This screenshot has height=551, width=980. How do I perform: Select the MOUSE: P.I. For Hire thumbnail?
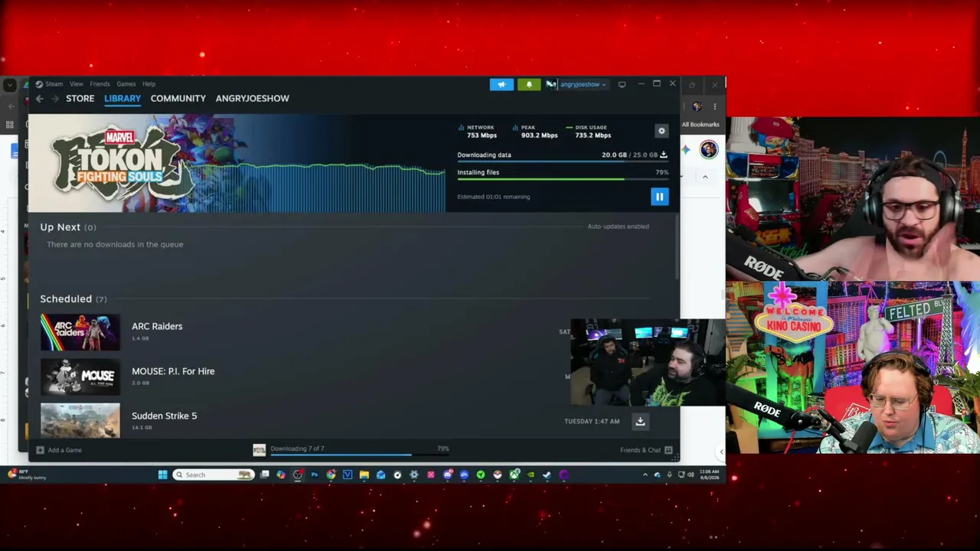coord(80,377)
